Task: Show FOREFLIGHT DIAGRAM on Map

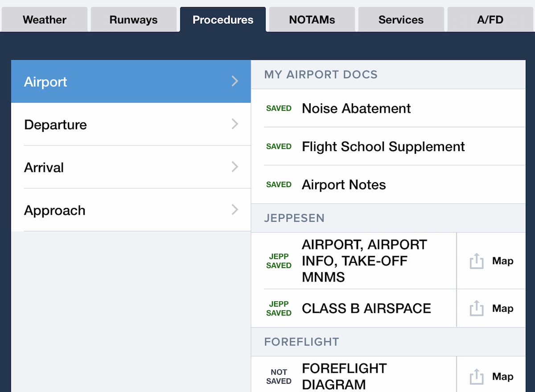Action: click(x=502, y=377)
